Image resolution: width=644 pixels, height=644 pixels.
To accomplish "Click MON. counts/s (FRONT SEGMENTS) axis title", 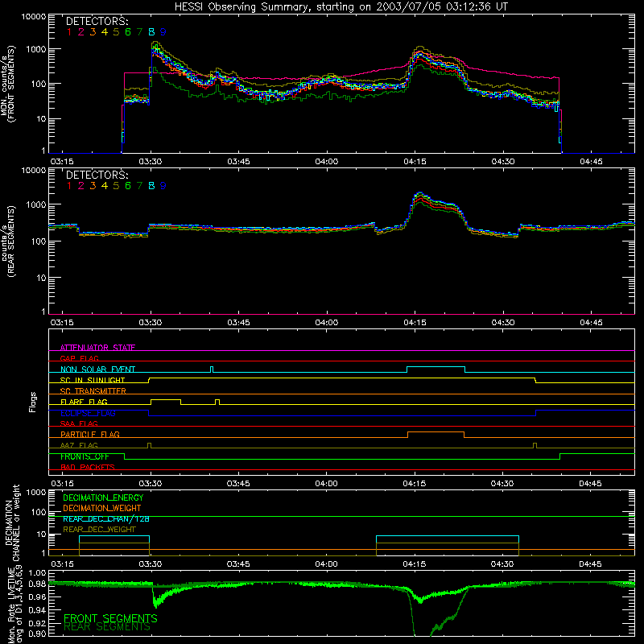I will tap(7, 84).
